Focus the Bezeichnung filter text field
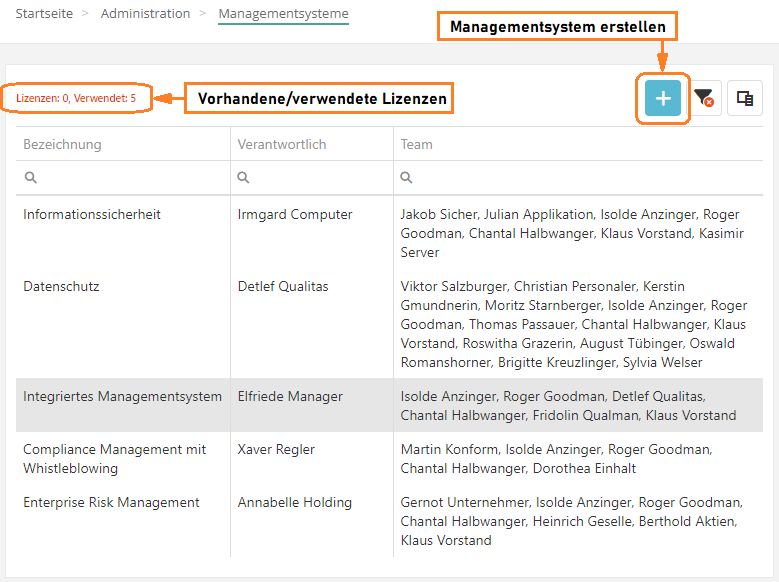 pos(130,177)
